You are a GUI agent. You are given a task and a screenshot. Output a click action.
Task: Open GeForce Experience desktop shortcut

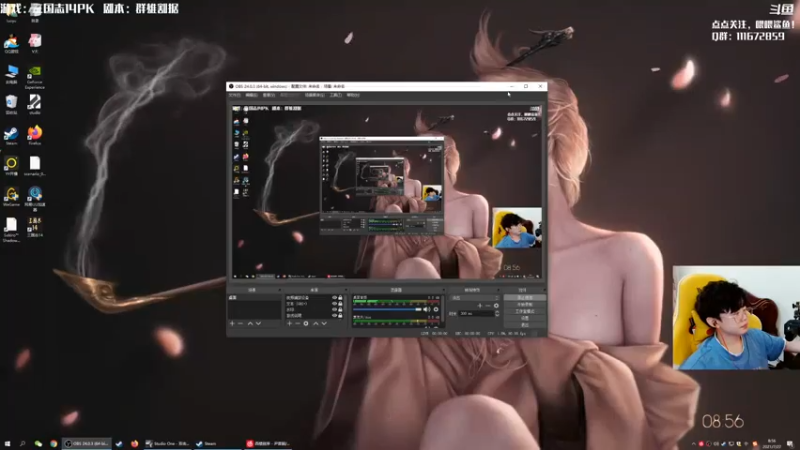(35, 77)
